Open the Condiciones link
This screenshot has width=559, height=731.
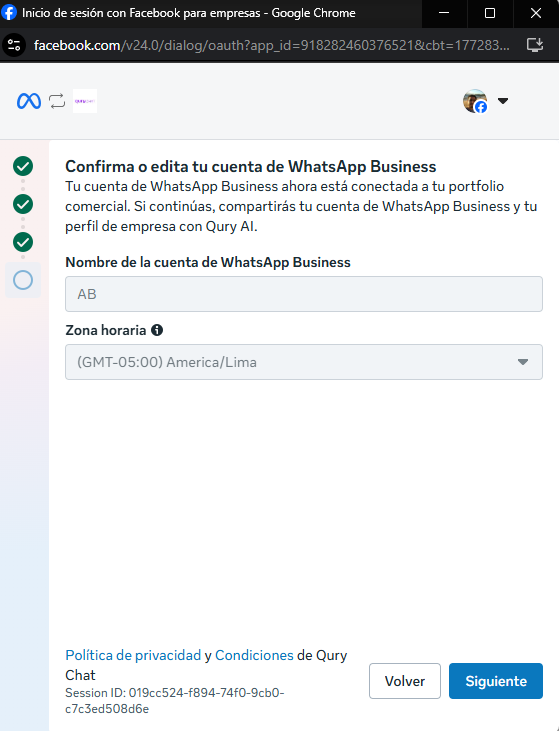click(x=254, y=655)
